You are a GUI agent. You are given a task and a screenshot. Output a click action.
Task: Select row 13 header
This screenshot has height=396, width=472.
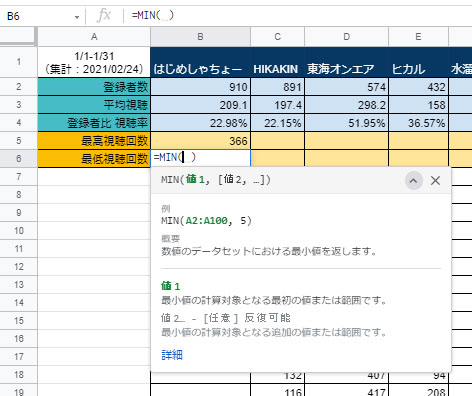pyautogui.click(x=19, y=285)
